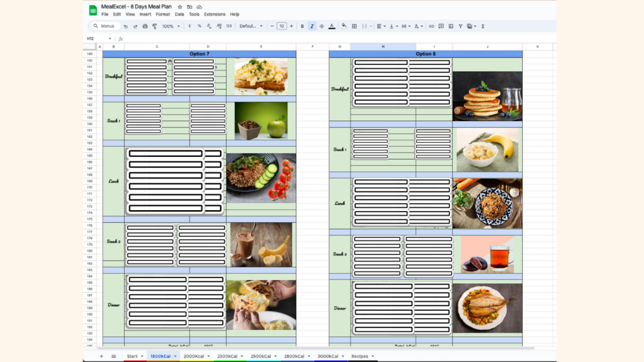Select the Option 7 header cell
Viewport: 644px width, 362px height.
(x=199, y=54)
